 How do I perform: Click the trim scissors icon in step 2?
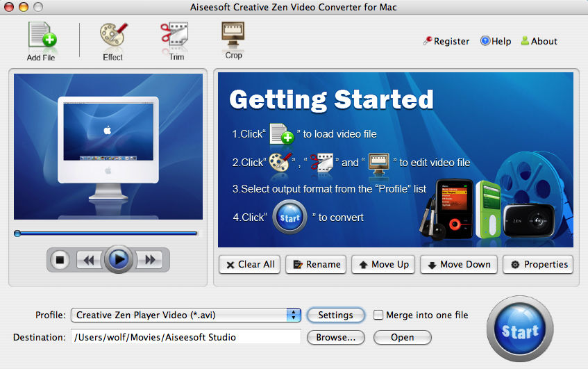321,162
